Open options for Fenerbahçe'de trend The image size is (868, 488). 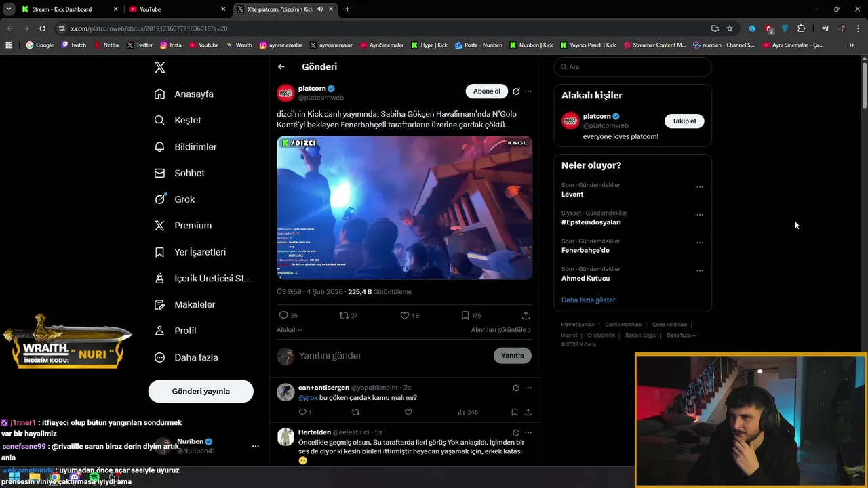(700, 243)
